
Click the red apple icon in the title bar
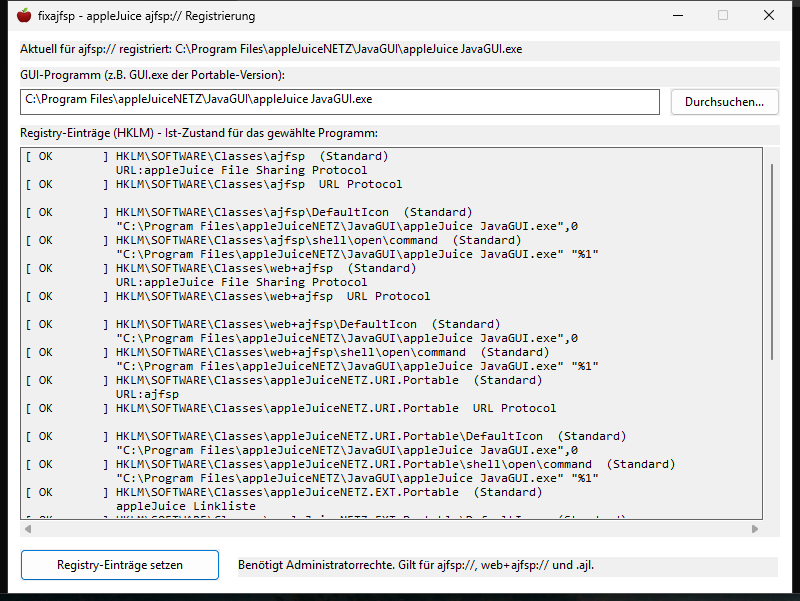click(23, 15)
